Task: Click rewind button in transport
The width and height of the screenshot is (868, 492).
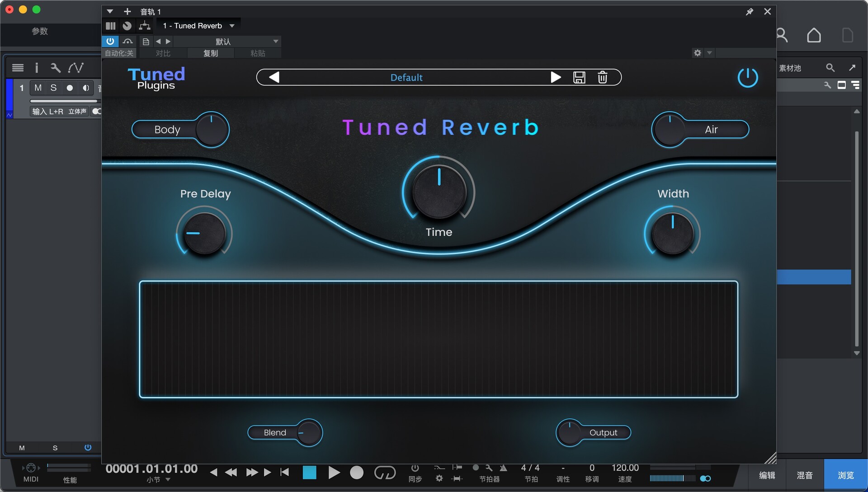Action: [x=231, y=472]
